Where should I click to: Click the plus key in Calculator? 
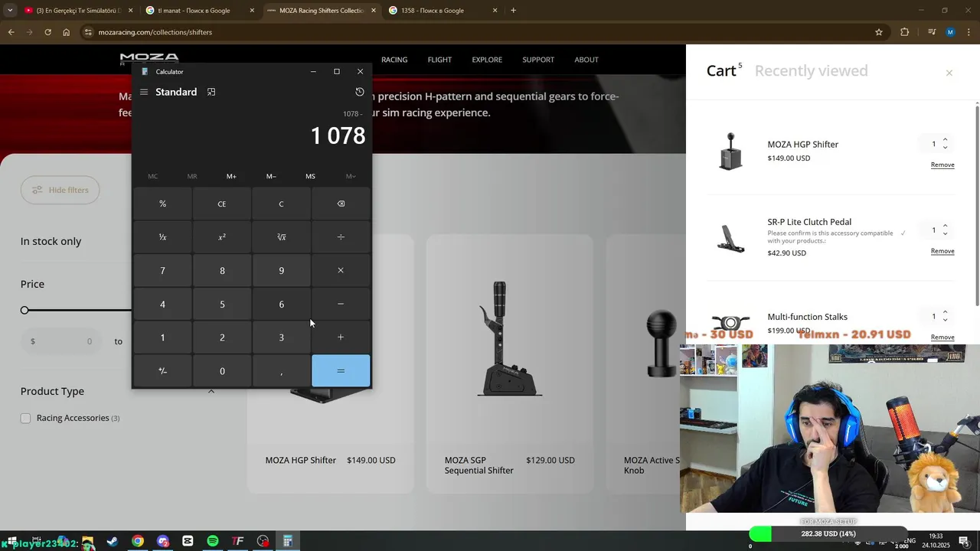pyautogui.click(x=341, y=337)
